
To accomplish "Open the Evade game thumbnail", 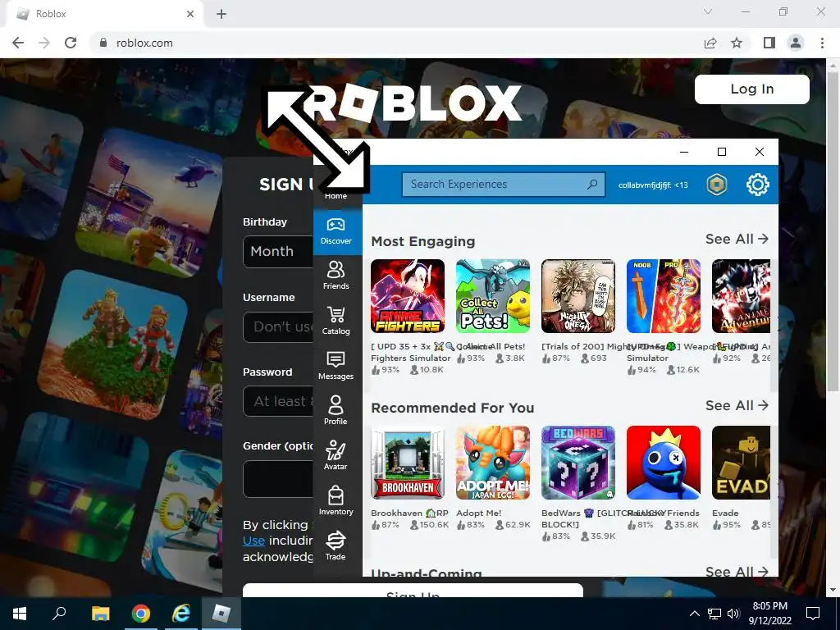I will (x=741, y=463).
